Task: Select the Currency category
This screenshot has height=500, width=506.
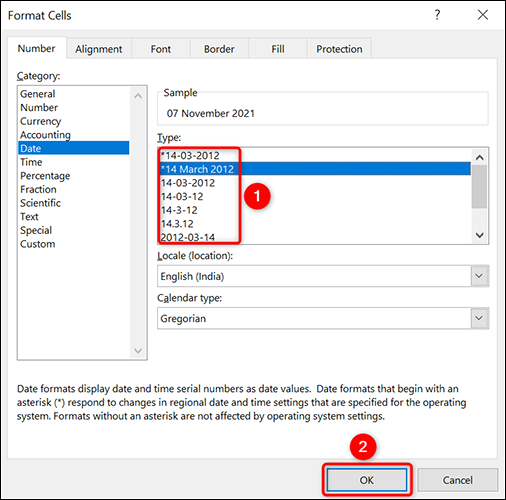Action: tap(41, 121)
